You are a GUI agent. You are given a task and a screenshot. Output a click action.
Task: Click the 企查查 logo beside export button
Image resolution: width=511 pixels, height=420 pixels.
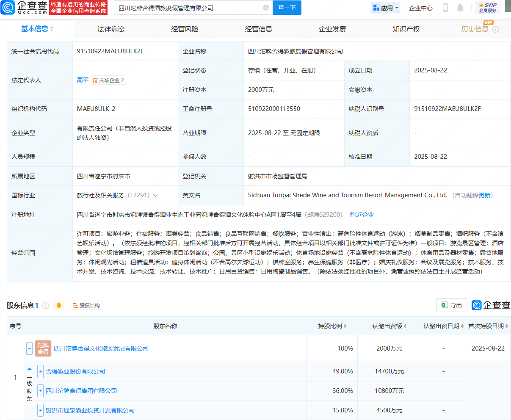[x=491, y=305]
